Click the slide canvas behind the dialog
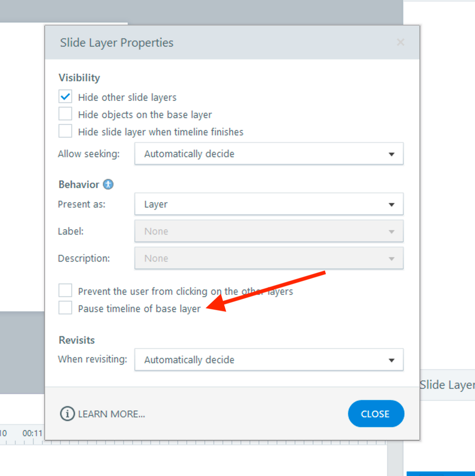475x476 pixels. pyautogui.click(x=21, y=167)
